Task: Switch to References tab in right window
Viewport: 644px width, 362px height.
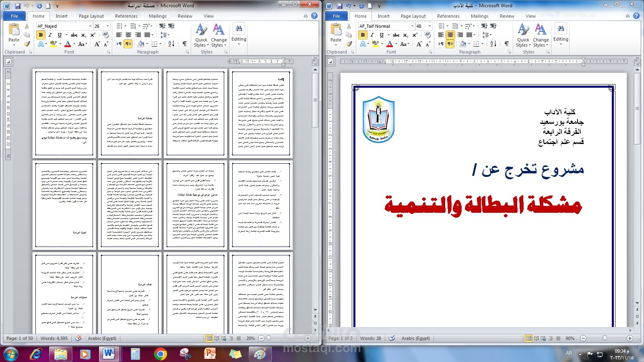Action: (x=448, y=16)
